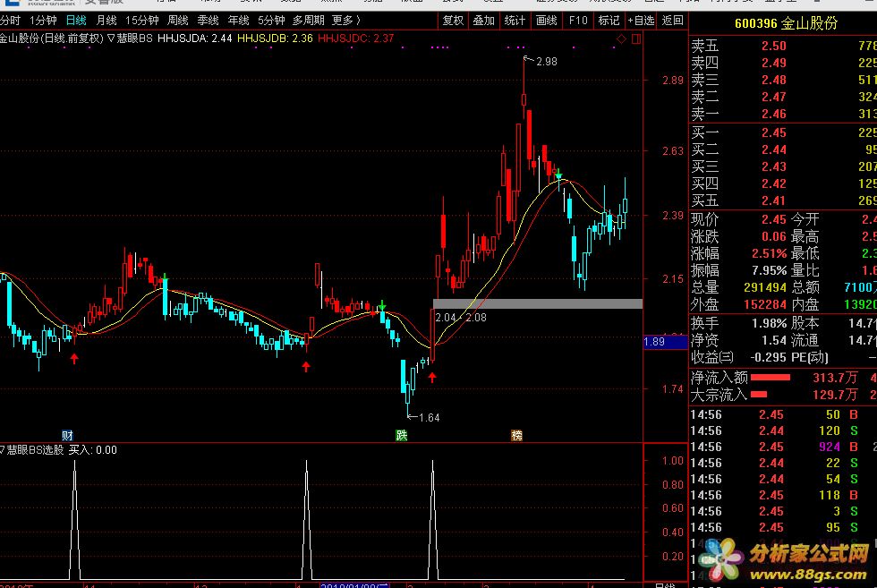The height and width of the screenshot is (588, 877).
Task: Activate the 画线 drawing tools button
Action: 547,21
